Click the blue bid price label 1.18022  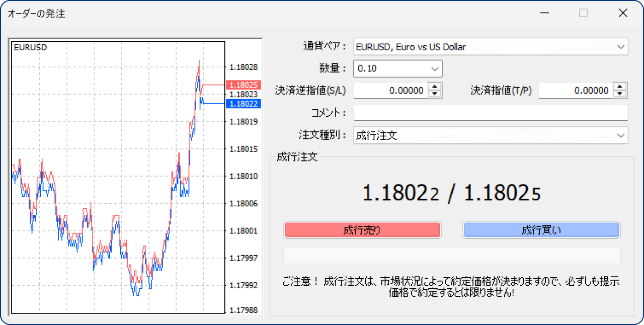[x=244, y=104]
